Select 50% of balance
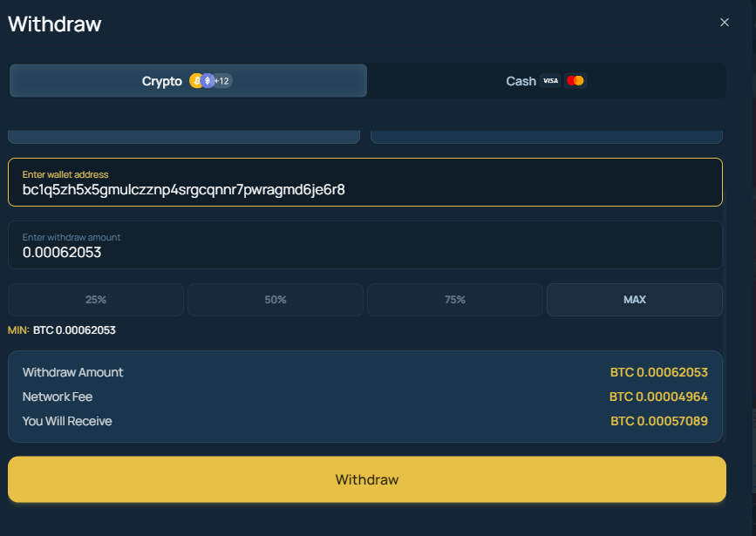The height and width of the screenshot is (536, 756). point(276,300)
